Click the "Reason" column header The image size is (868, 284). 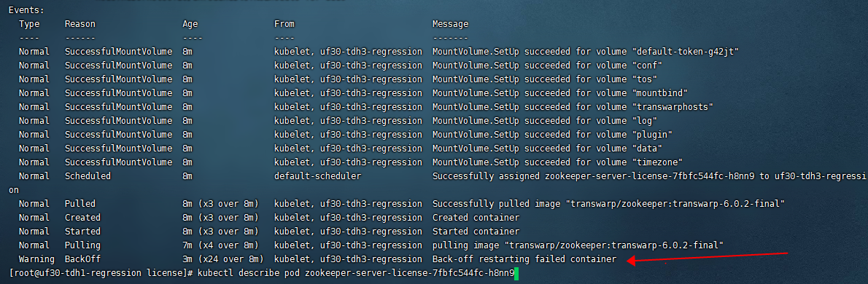point(80,24)
